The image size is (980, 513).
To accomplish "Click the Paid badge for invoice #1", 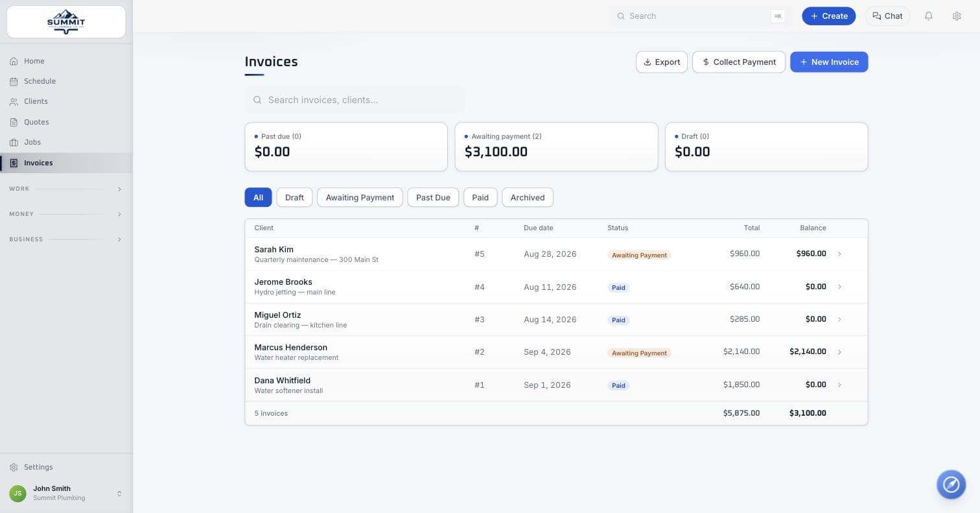I will 618,386.
